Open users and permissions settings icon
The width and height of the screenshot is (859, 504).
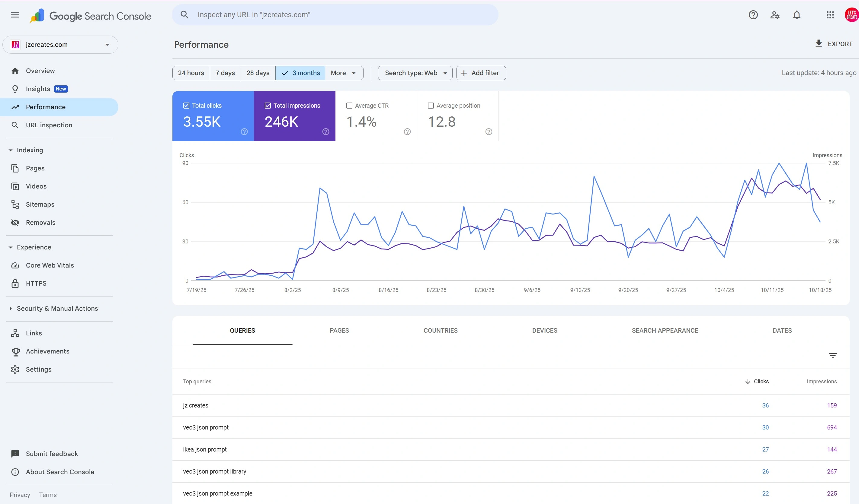775,15
